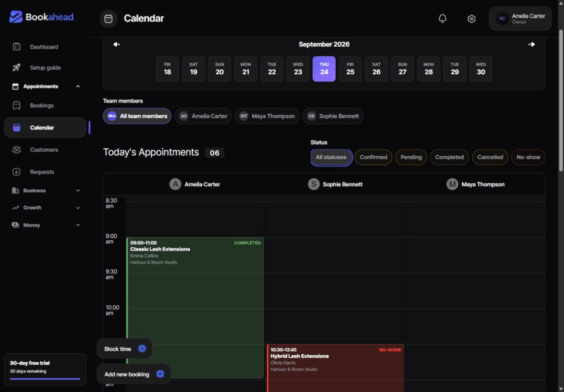Open settings gear icon
564x392 pixels.
pos(472,18)
